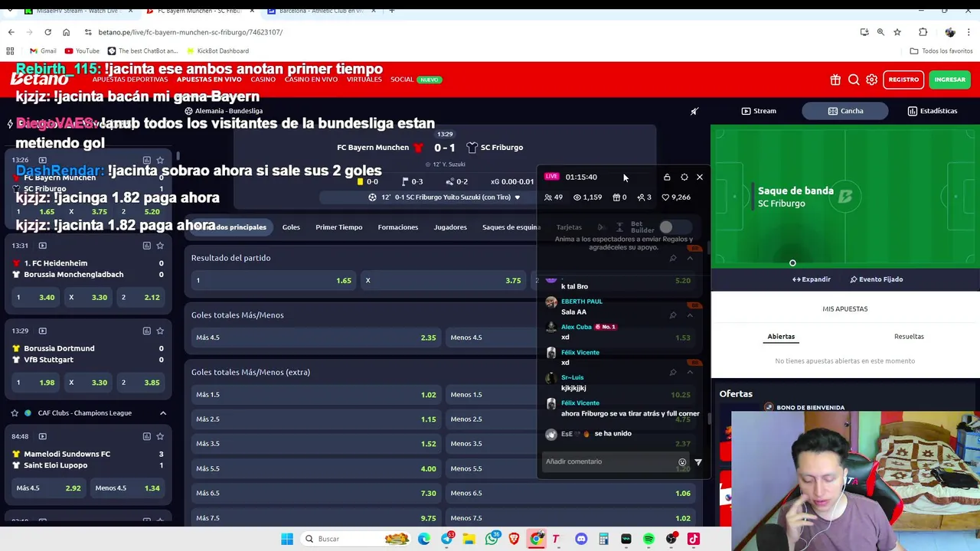Open the live chat overlay settings icon
Screen dimensions: 980x551
(684, 177)
